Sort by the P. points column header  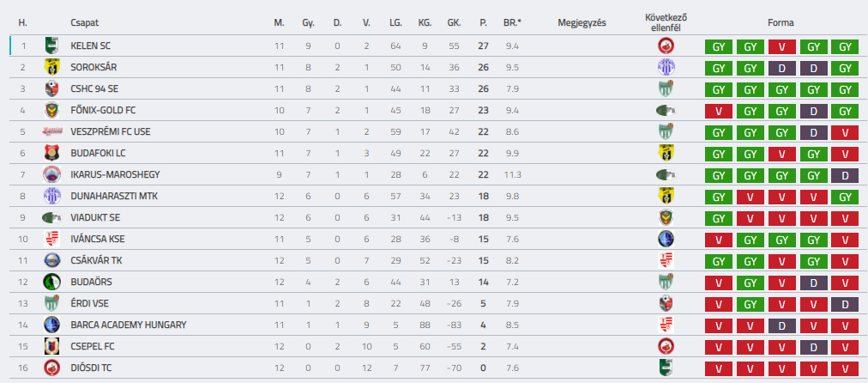(x=484, y=23)
